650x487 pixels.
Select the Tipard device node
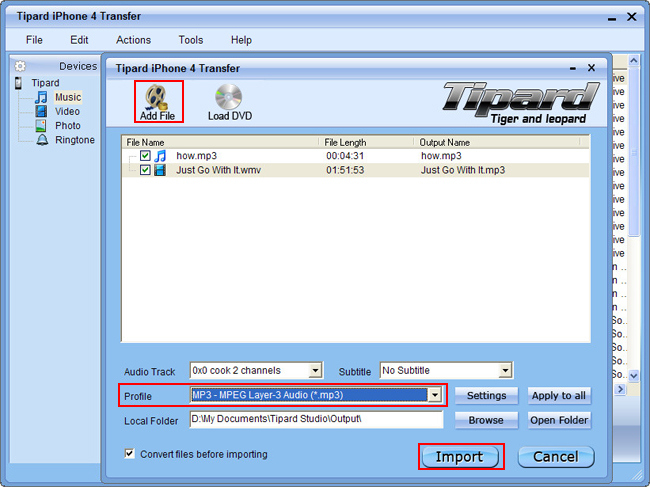click(x=45, y=83)
